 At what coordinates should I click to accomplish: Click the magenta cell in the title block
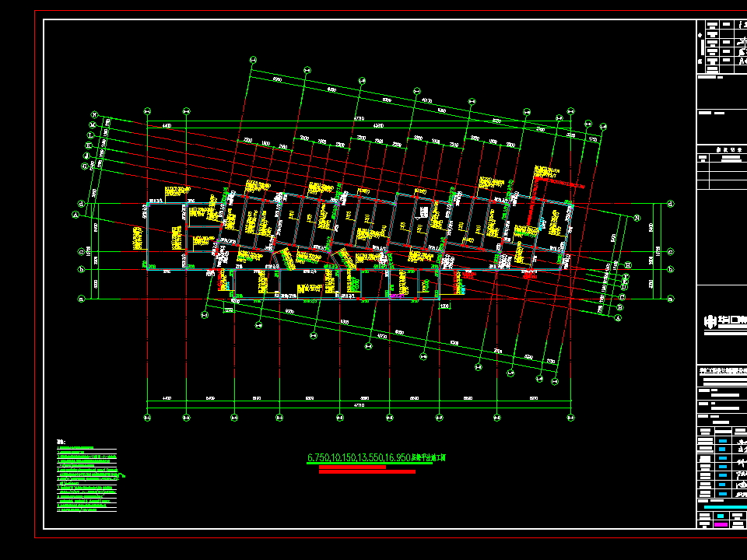tap(721, 524)
